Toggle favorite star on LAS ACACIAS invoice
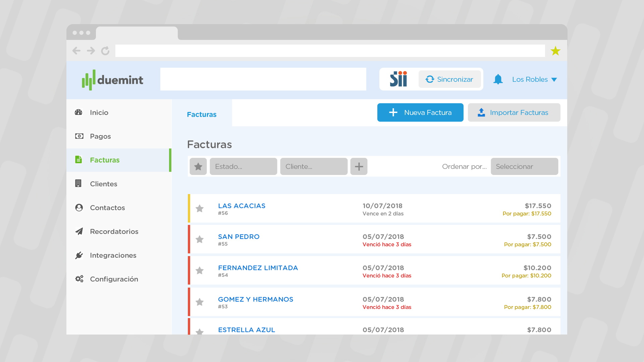The height and width of the screenshot is (362, 644). click(200, 208)
